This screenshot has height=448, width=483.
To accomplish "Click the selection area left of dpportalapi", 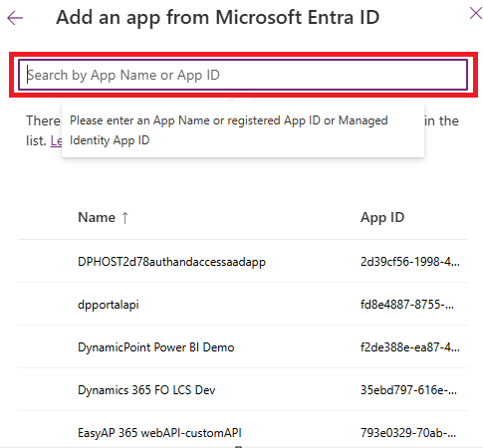I will pos(48,305).
